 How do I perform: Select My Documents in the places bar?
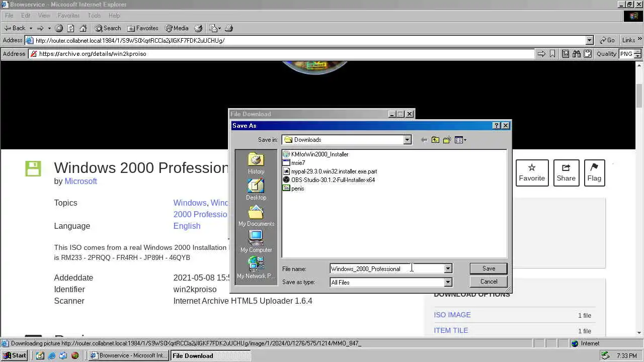click(x=256, y=216)
